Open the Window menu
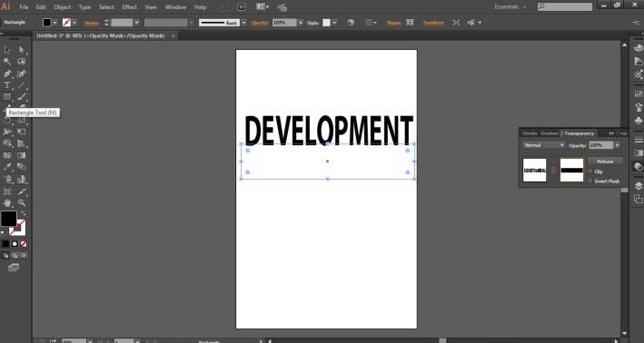Image resolution: width=644 pixels, height=343 pixels. point(175,7)
